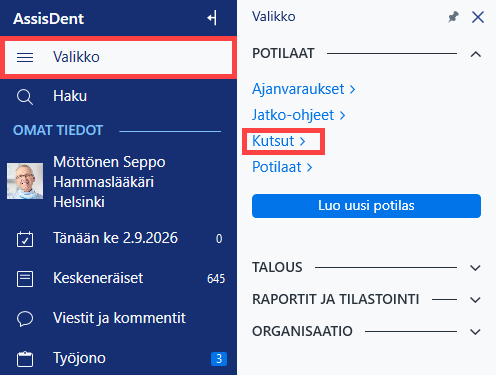Open the Kutsut link
Viewport: 496px width, 375px height.
(x=279, y=141)
